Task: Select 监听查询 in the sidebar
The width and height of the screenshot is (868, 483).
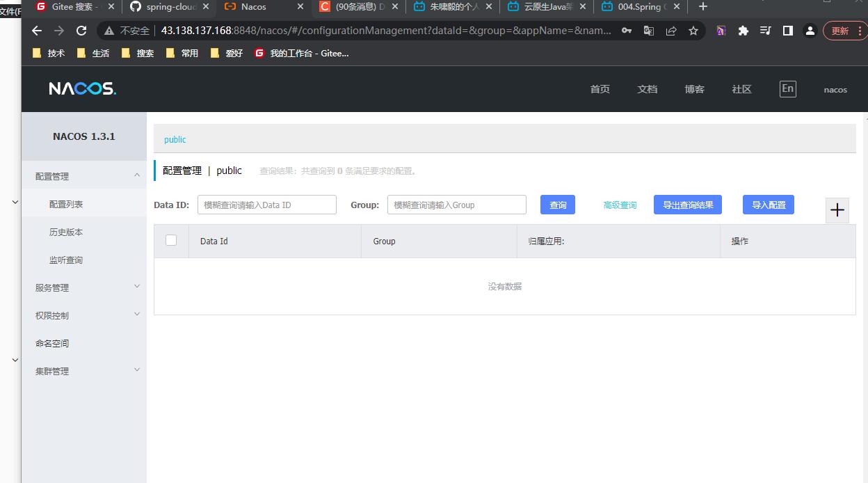Action: point(84,260)
